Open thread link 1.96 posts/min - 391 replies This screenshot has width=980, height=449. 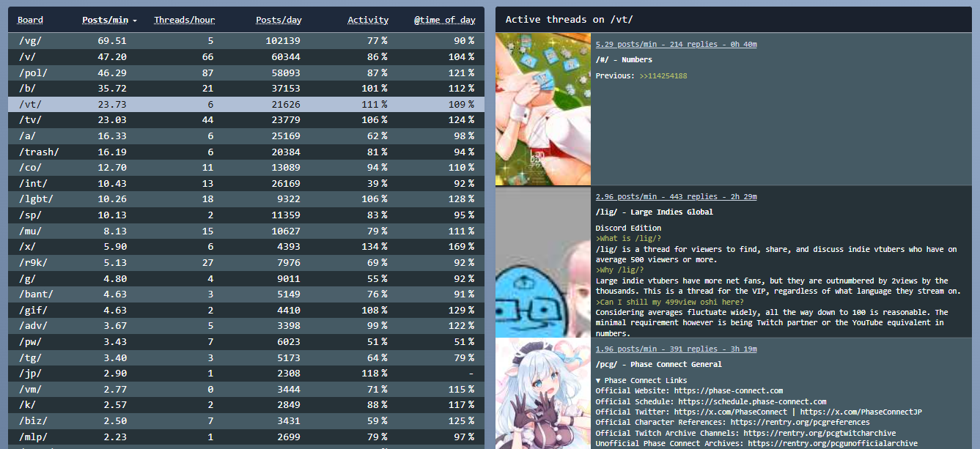pyautogui.click(x=676, y=349)
